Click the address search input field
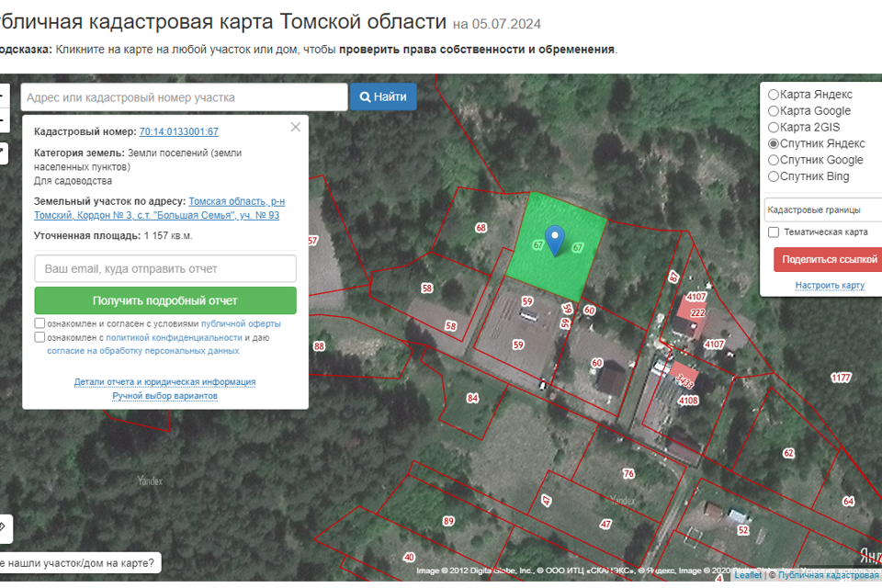Viewport: 882px width, 588px height. tap(184, 97)
